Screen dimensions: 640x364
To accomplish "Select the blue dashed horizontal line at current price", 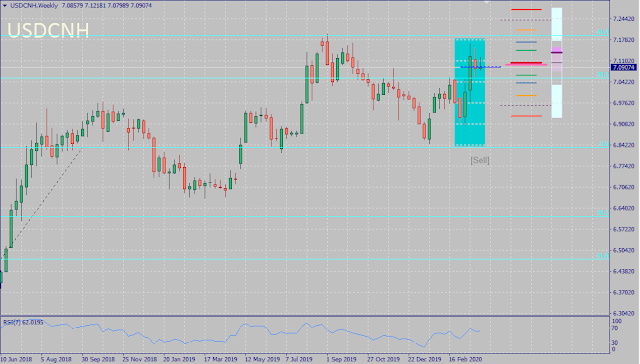I will tap(480, 67).
